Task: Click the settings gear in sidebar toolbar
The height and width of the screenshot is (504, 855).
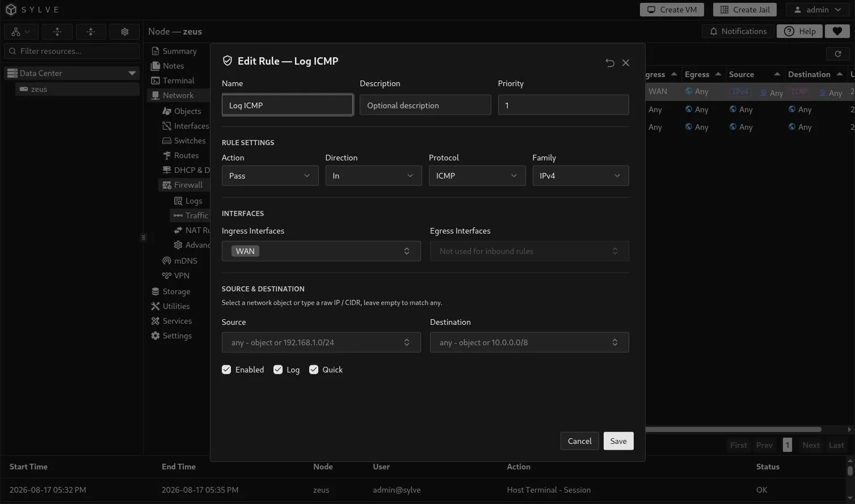Action: pyautogui.click(x=125, y=32)
